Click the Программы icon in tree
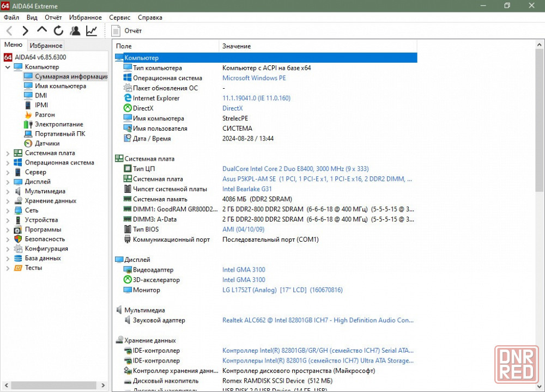The width and height of the screenshot is (545, 392). point(18,230)
